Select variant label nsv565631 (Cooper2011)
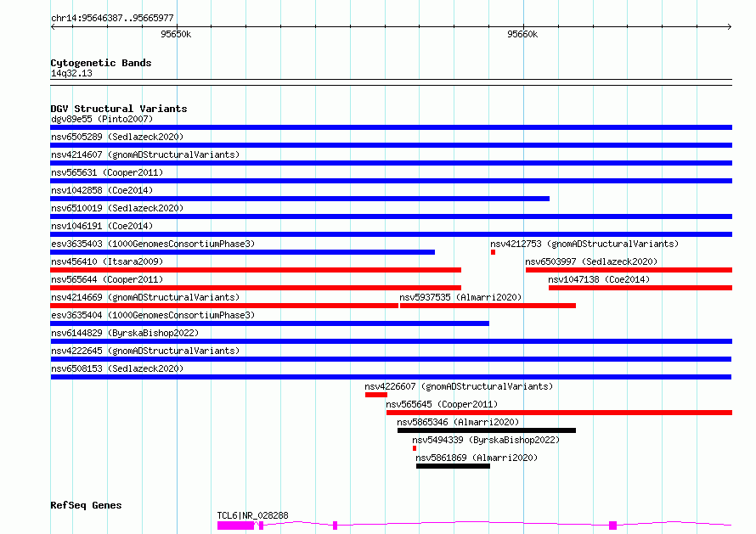The image size is (756, 534). (x=107, y=172)
